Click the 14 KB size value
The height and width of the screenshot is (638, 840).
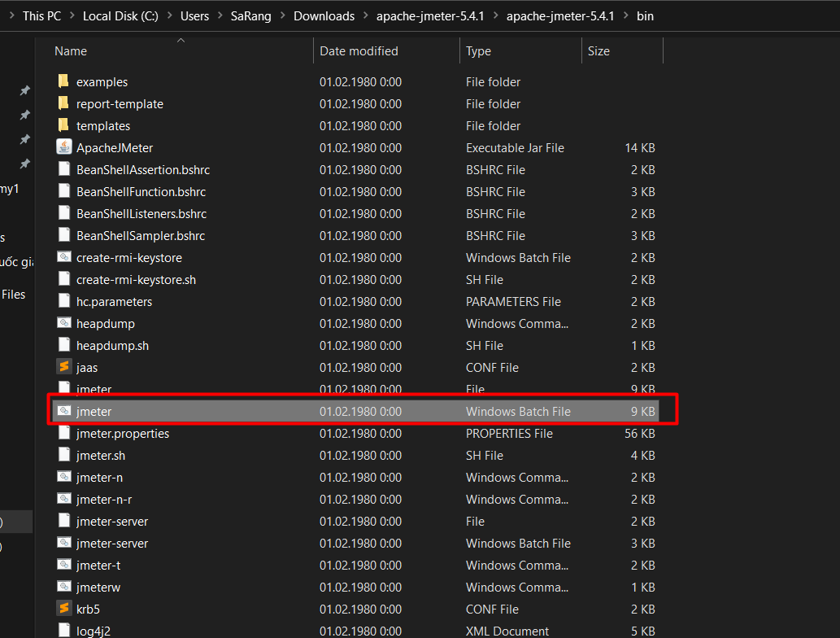tap(640, 148)
